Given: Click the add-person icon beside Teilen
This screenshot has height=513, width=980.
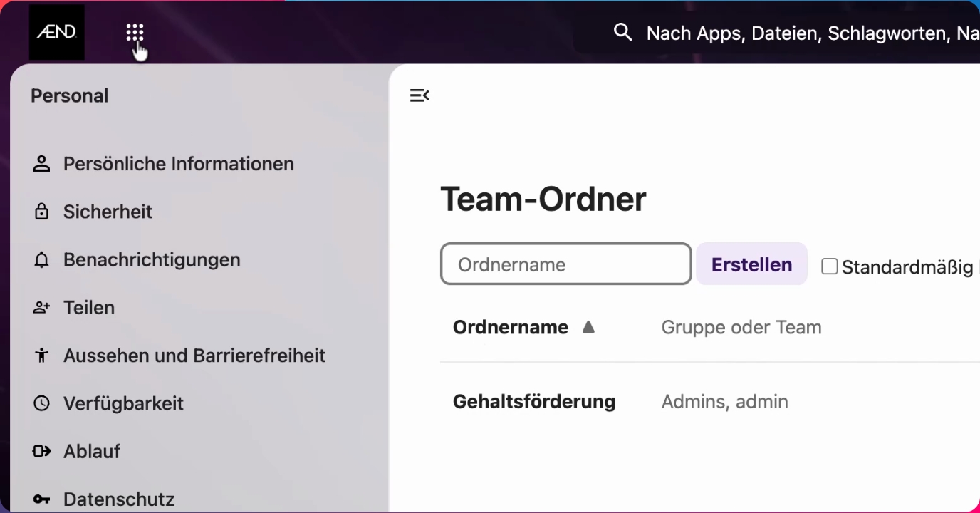Looking at the screenshot, I should click(42, 307).
